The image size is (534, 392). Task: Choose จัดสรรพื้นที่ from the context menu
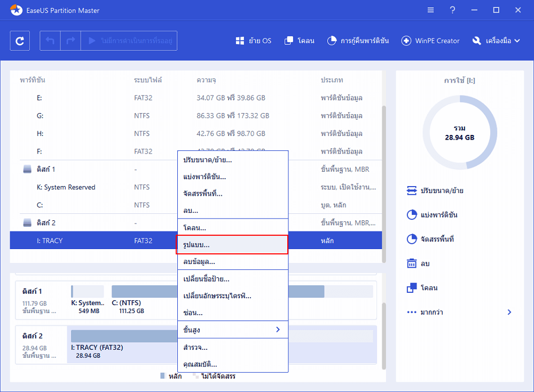(233, 194)
